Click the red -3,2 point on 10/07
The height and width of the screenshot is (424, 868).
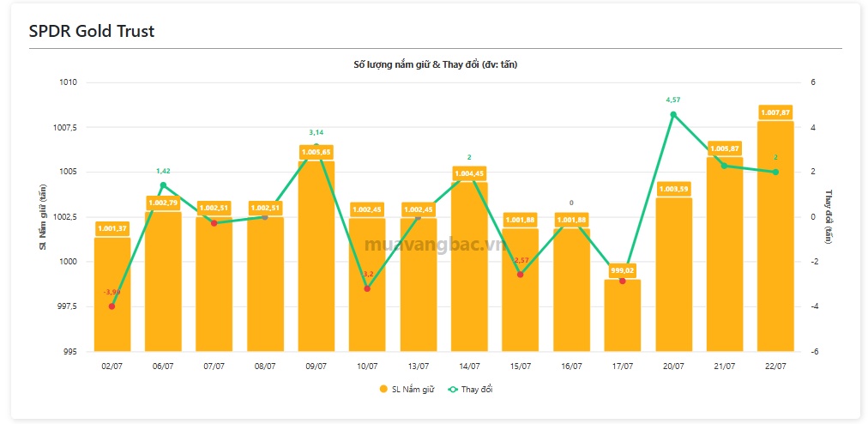click(367, 288)
